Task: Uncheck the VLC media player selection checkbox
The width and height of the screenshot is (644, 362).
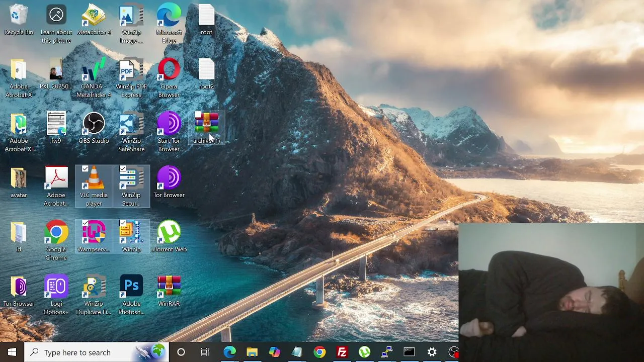Action: pos(85,169)
